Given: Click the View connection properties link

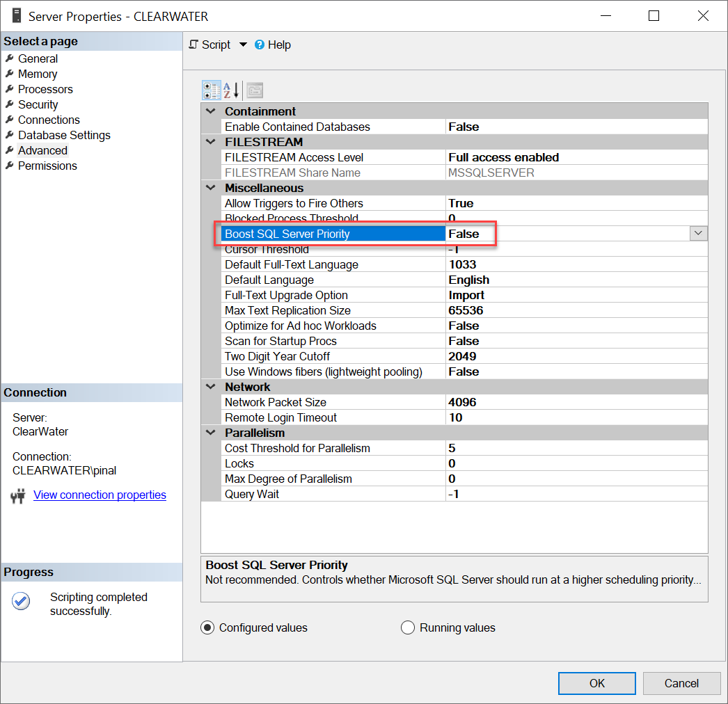Looking at the screenshot, I should [x=100, y=495].
